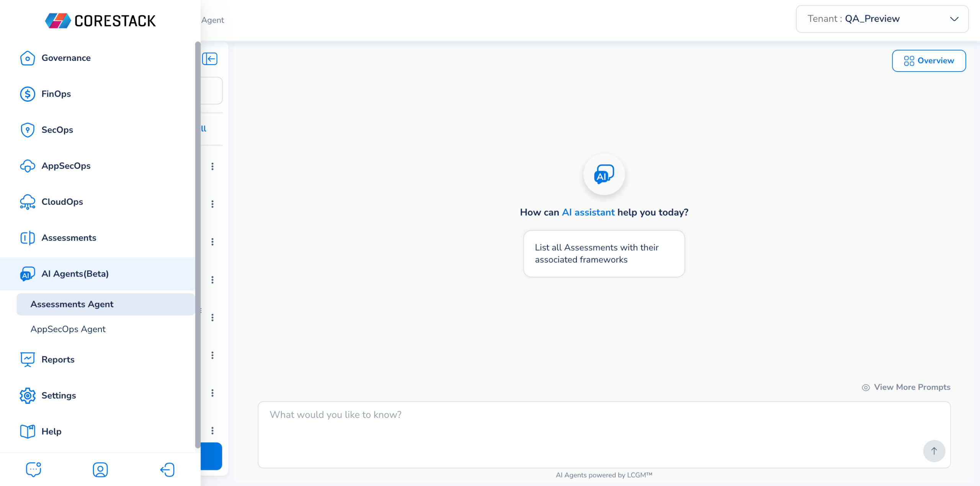Select Assessments Agent submenu item
This screenshot has height=486, width=980.
[x=72, y=305]
